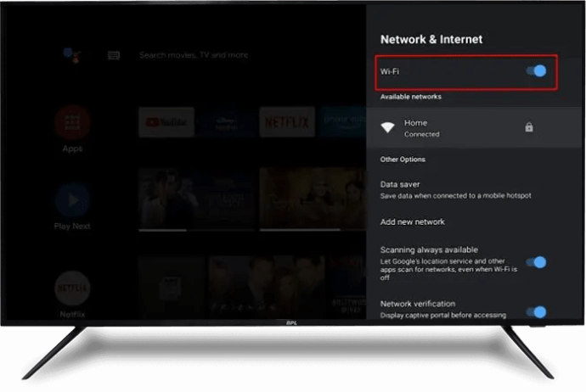
Task: Click the lock icon on Home network
Action: [529, 127]
